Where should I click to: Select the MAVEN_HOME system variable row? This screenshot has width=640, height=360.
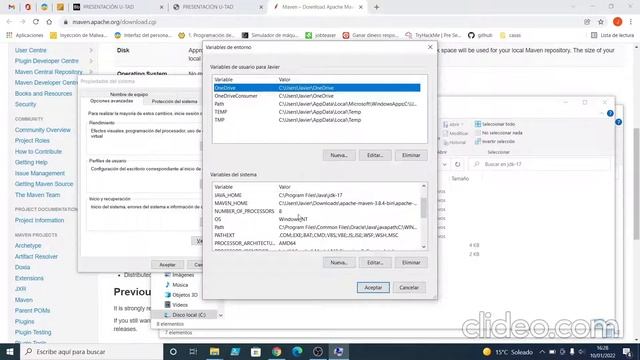pyautogui.click(x=316, y=203)
